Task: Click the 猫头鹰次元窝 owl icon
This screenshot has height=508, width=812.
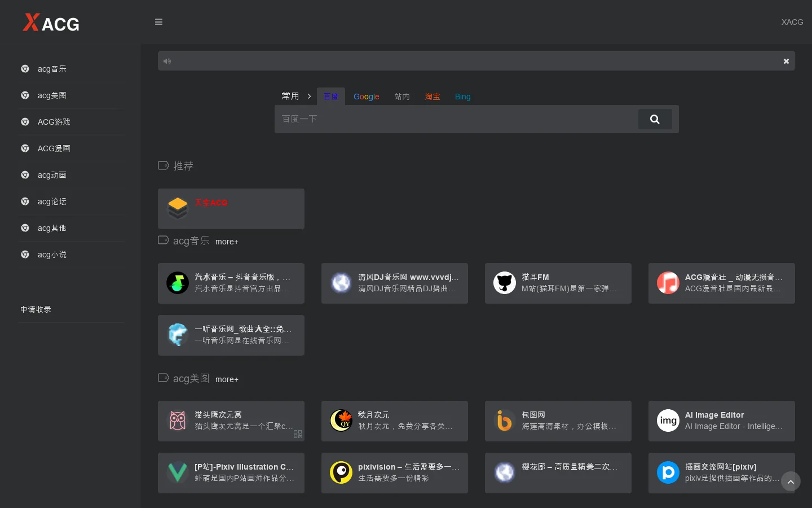Action: 178,421
